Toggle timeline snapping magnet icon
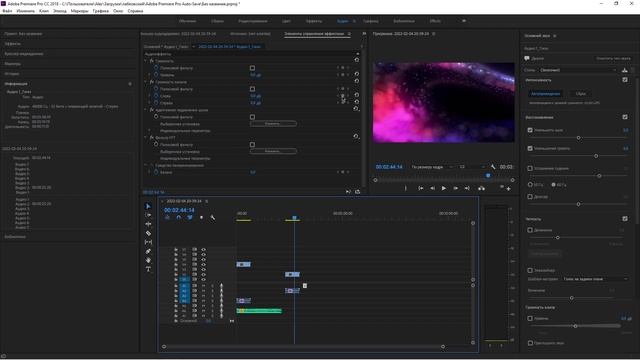 [x=178, y=218]
